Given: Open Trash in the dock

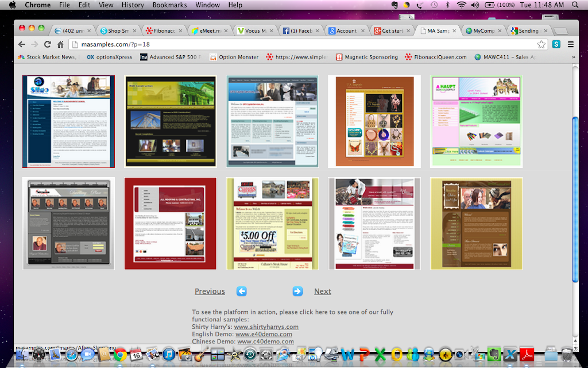Looking at the screenshot, I should pos(568,354).
